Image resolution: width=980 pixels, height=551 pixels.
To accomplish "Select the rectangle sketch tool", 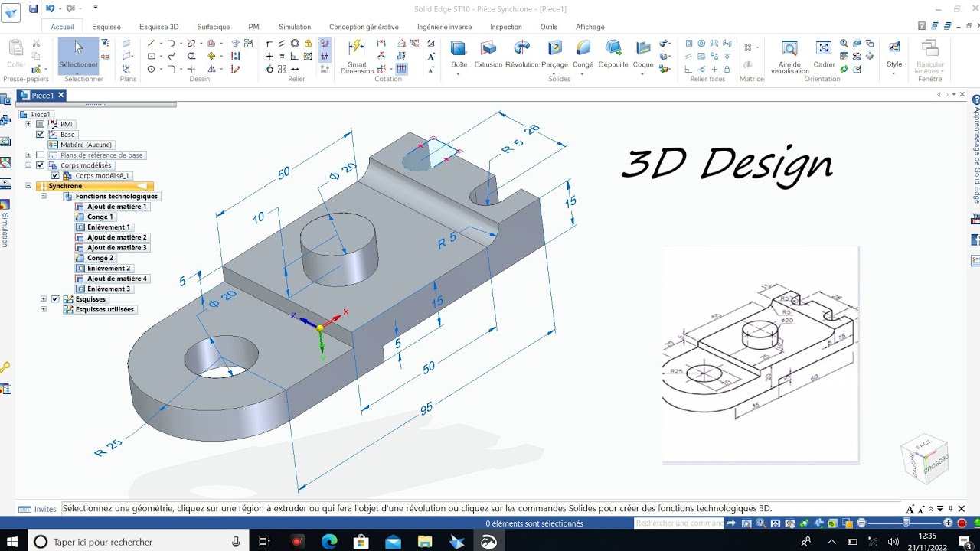I will (152, 57).
